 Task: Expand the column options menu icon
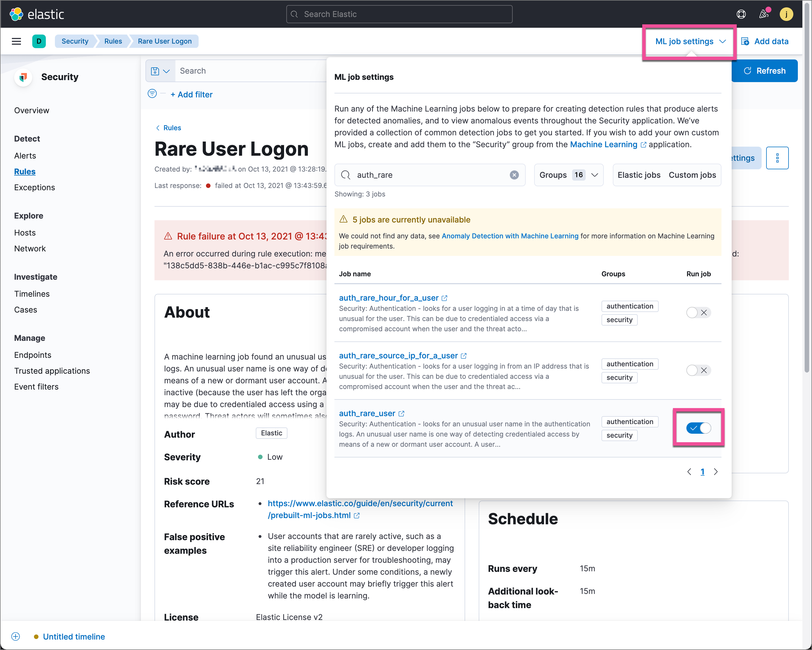point(777,158)
